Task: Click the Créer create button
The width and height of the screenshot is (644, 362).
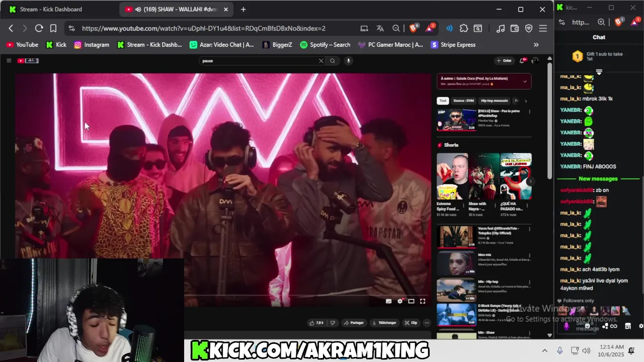Action: click(x=504, y=60)
